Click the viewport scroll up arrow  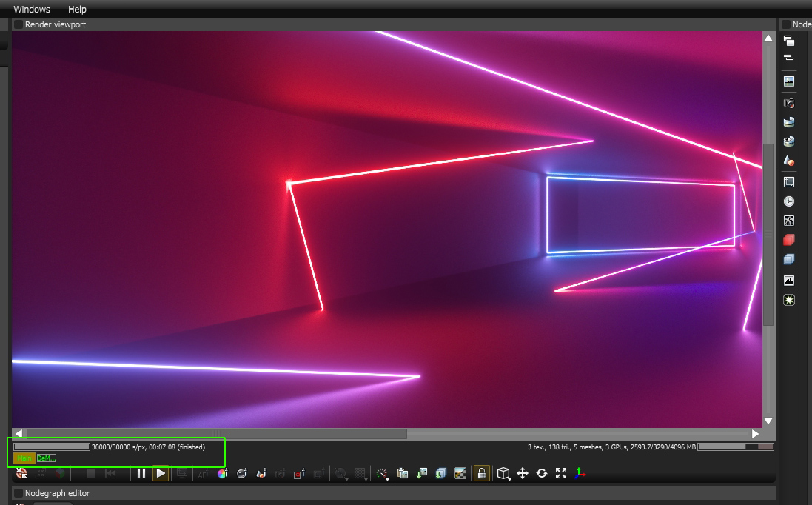[768, 39]
